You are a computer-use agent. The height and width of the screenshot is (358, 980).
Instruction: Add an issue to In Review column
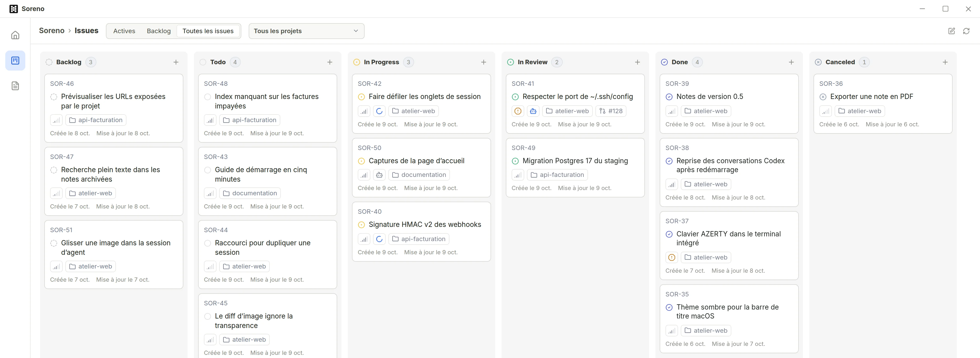[638, 62]
